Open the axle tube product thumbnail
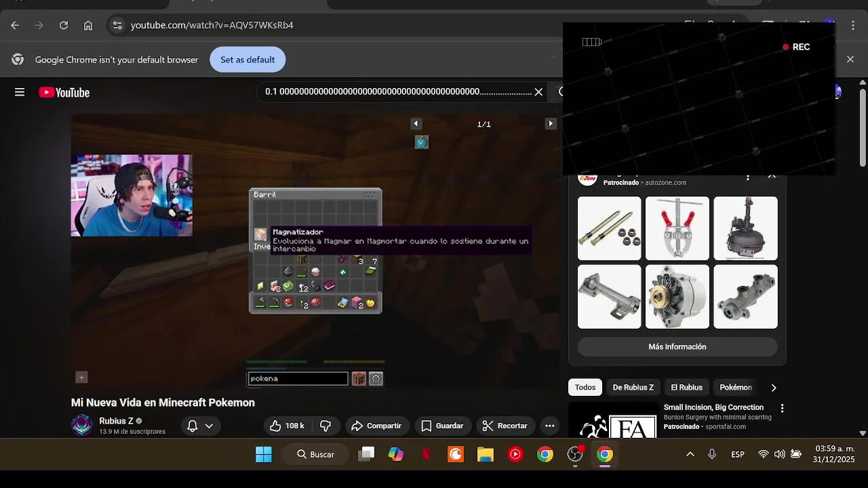 point(609,297)
